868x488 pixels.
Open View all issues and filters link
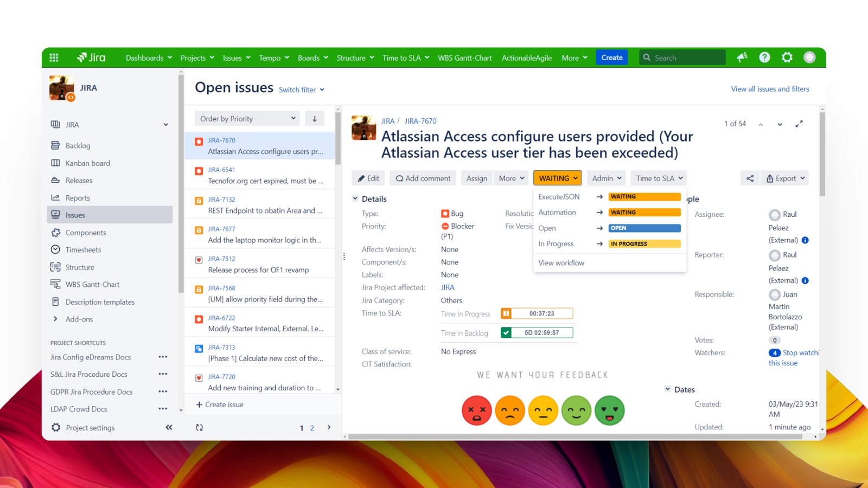pyautogui.click(x=770, y=89)
